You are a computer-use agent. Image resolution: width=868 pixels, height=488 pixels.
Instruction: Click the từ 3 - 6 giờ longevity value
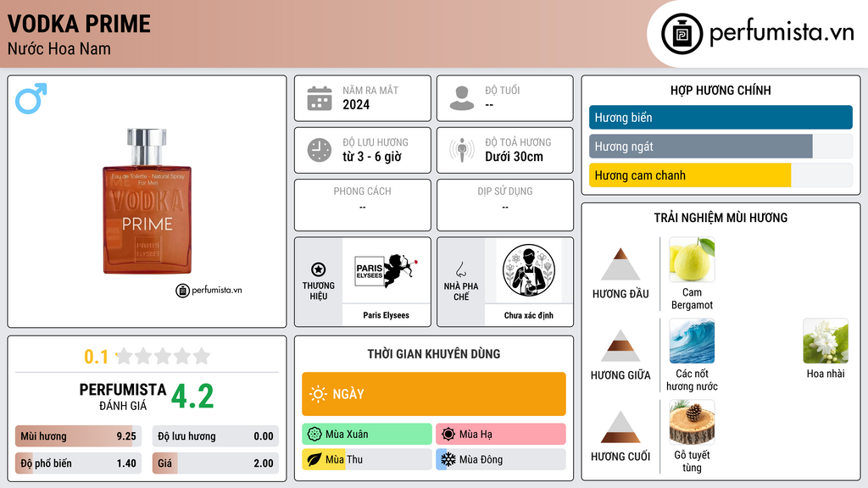point(372,157)
